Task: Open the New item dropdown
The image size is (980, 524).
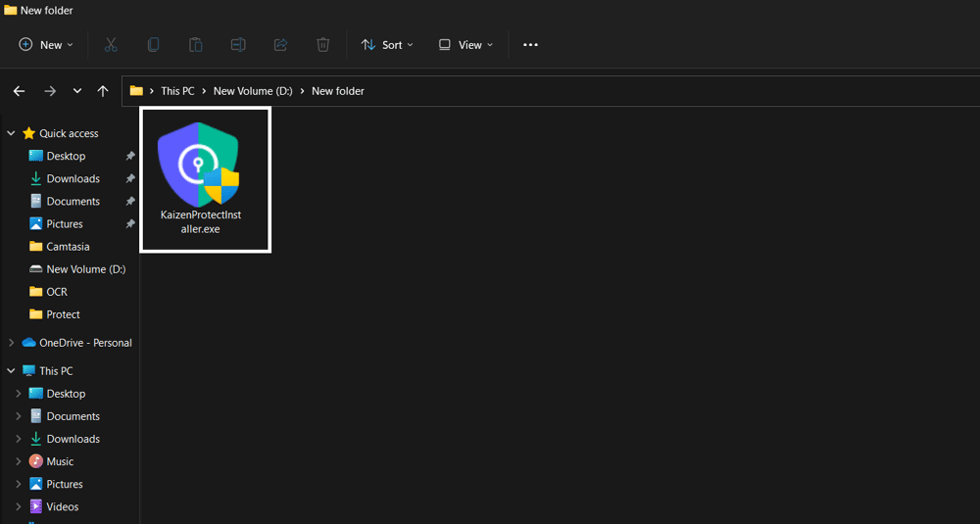Action: pyautogui.click(x=46, y=45)
